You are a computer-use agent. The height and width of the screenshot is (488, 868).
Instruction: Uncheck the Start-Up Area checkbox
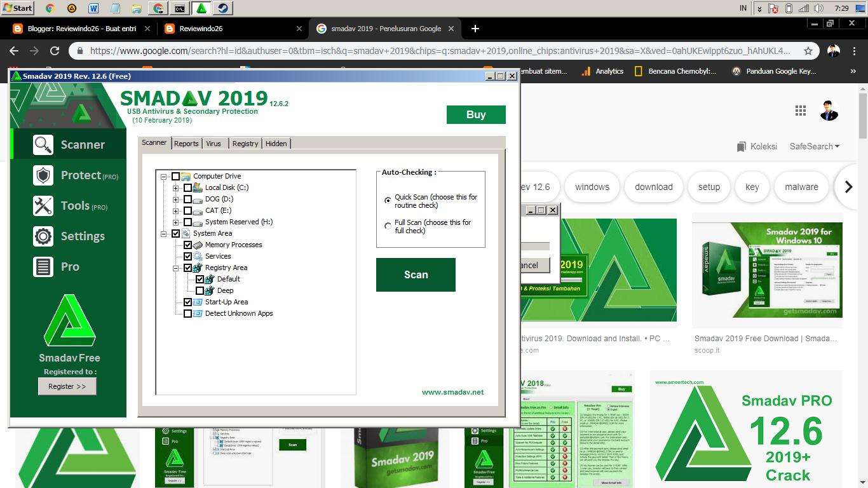coord(187,302)
